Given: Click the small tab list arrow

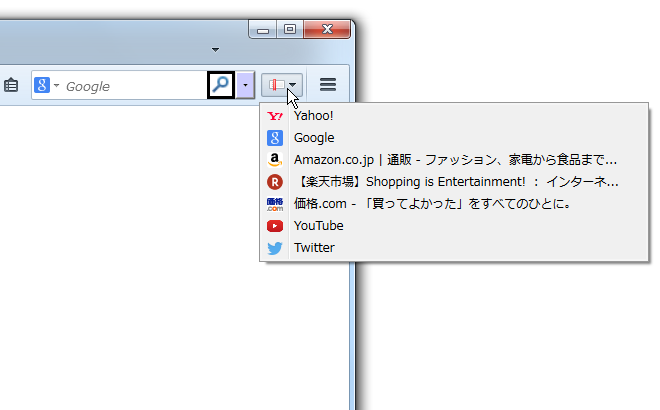Looking at the screenshot, I should pos(216,50).
